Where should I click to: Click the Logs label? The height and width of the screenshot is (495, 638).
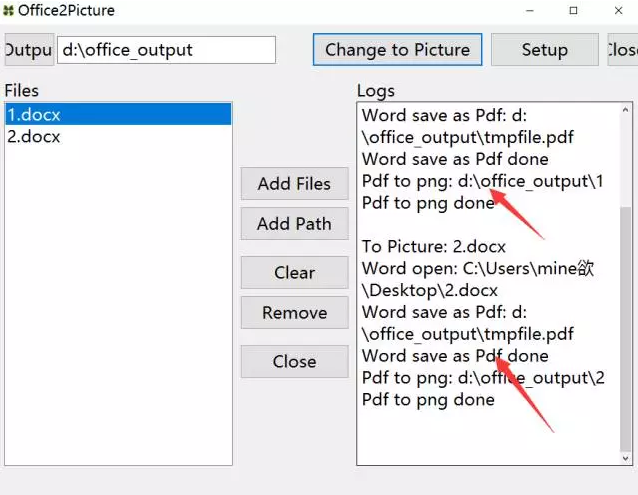[x=376, y=91]
